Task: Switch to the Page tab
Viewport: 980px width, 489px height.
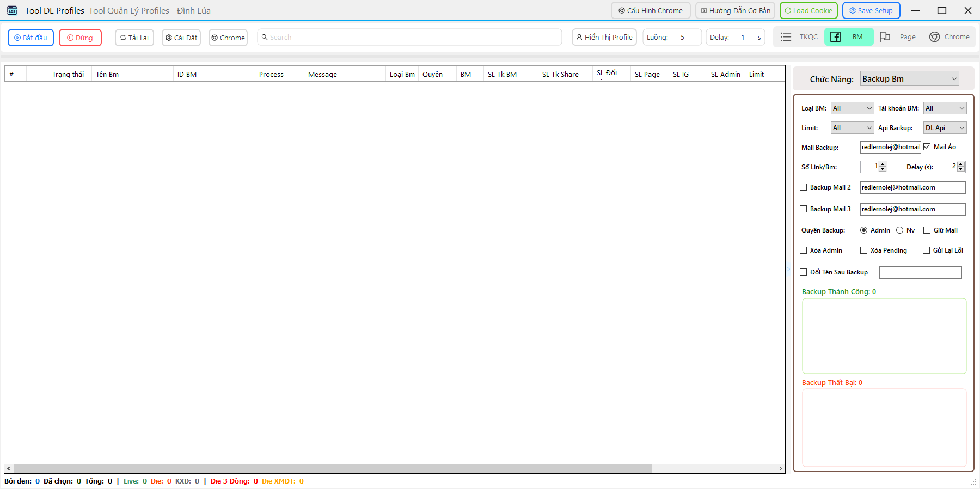Action: (x=898, y=37)
